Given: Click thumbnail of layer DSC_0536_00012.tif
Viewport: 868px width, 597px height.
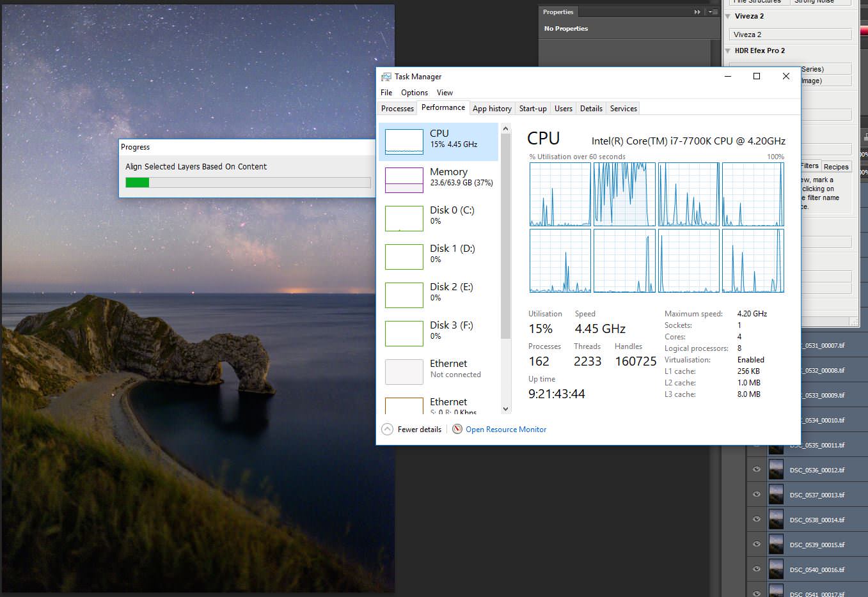Looking at the screenshot, I should (776, 470).
